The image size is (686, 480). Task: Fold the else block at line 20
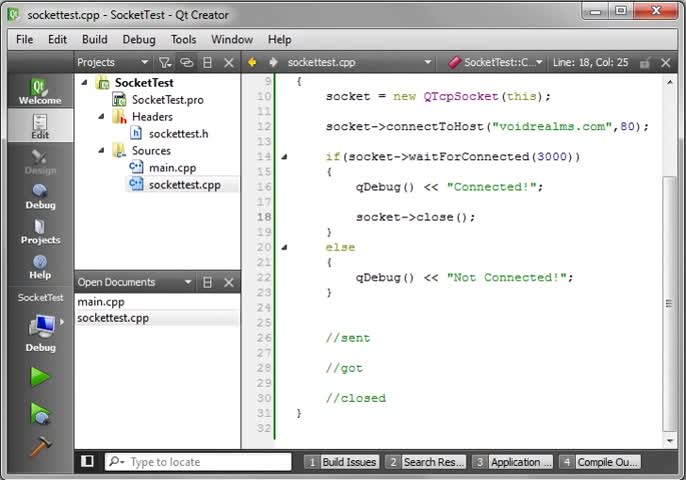point(284,247)
